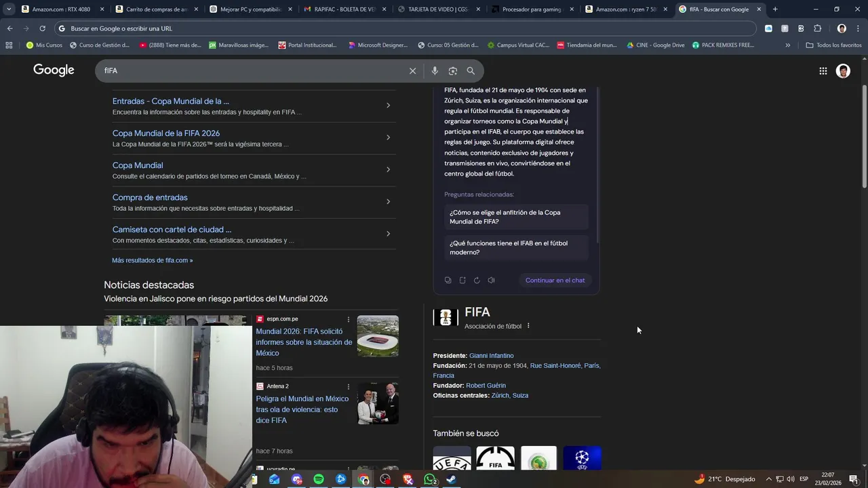Screen dimensions: 868x488
Task: Open options for Antena 2 news item
Action: (x=349, y=386)
